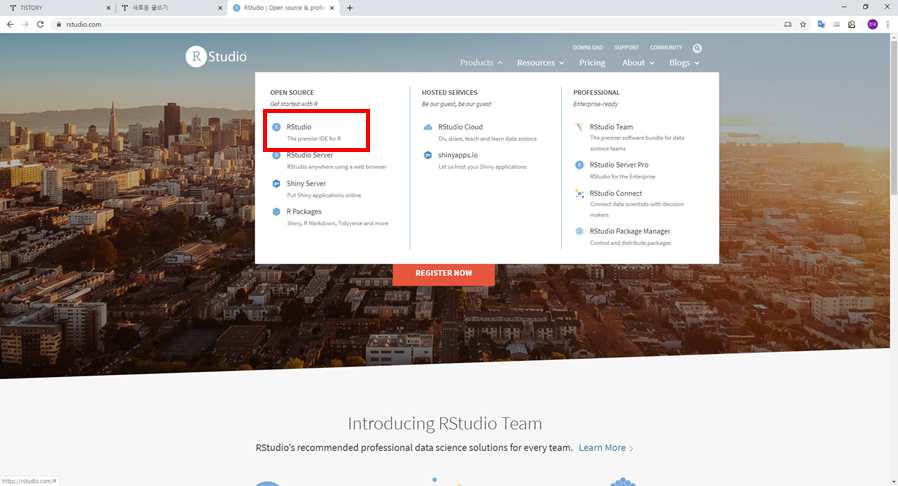
Task: Bookmark this page with the star icon
Action: coord(803,24)
